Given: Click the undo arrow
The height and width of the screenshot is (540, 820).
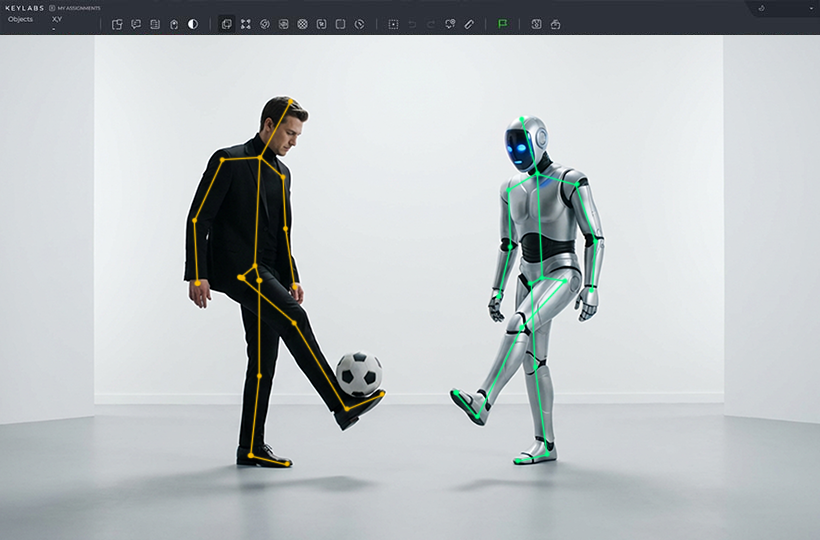Looking at the screenshot, I should tap(412, 24).
